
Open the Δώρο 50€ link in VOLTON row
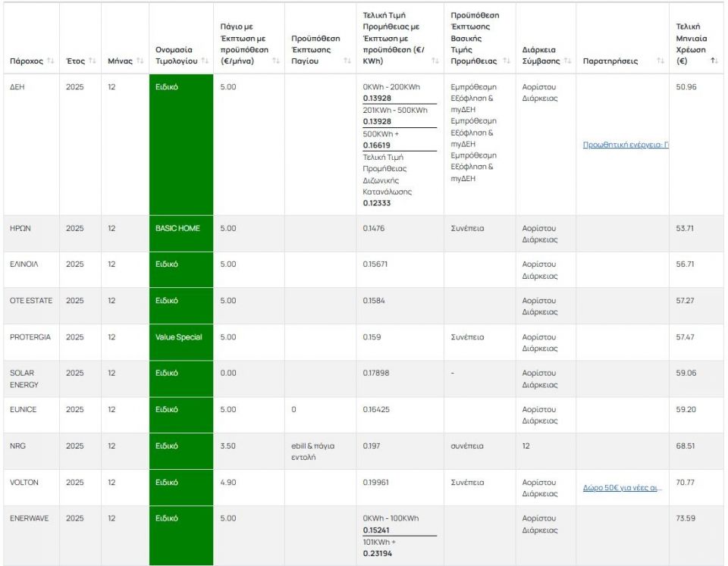pos(623,488)
